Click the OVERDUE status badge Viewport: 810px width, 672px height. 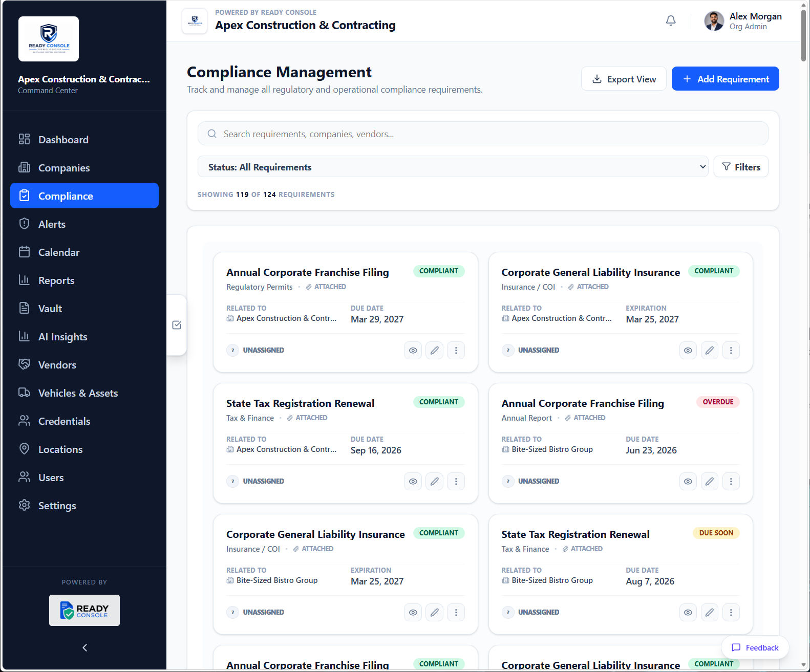coord(718,402)
